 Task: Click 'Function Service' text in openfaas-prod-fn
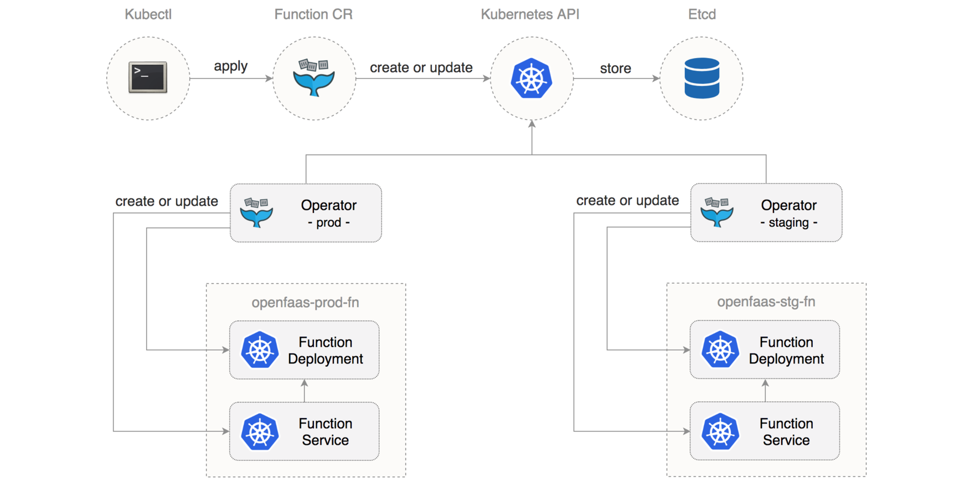(x=326, y=431)
